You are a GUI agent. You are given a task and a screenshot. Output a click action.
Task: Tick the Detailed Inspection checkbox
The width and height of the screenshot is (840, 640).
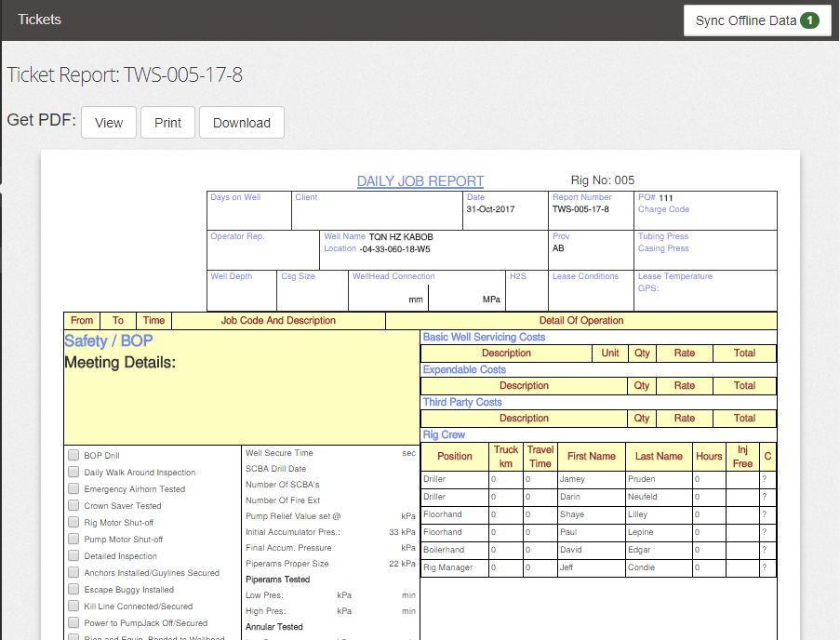(x=73, y=555)
